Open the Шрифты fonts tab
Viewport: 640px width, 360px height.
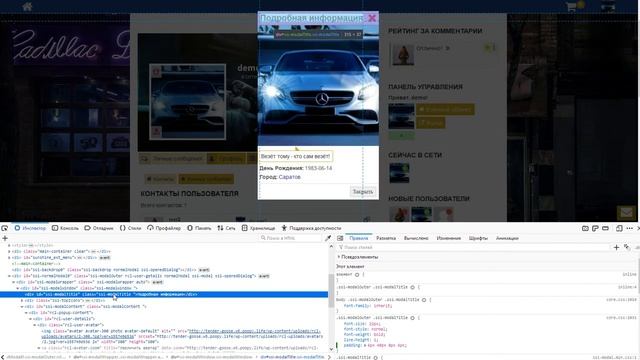pos(478,238)
